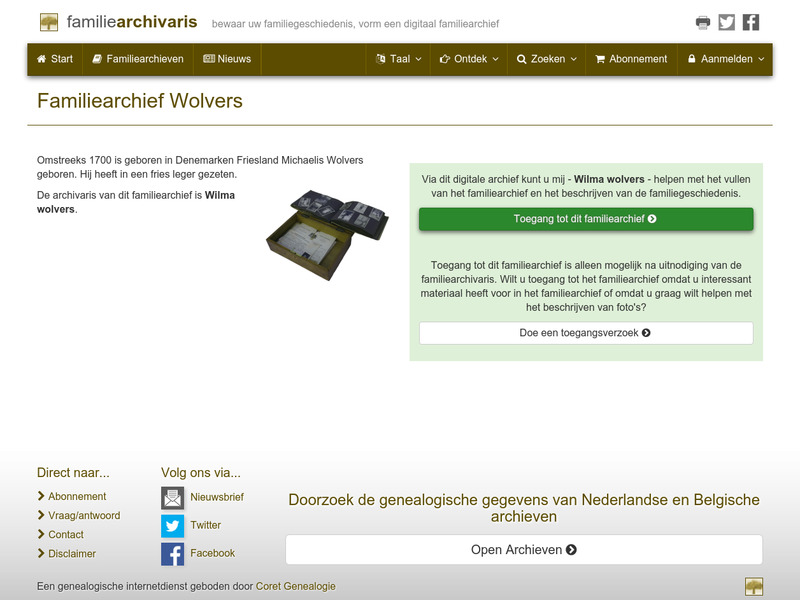Click the footer Twitter bird icon
The height and width of the screenshot is (600, 800).
click(172, 524)
